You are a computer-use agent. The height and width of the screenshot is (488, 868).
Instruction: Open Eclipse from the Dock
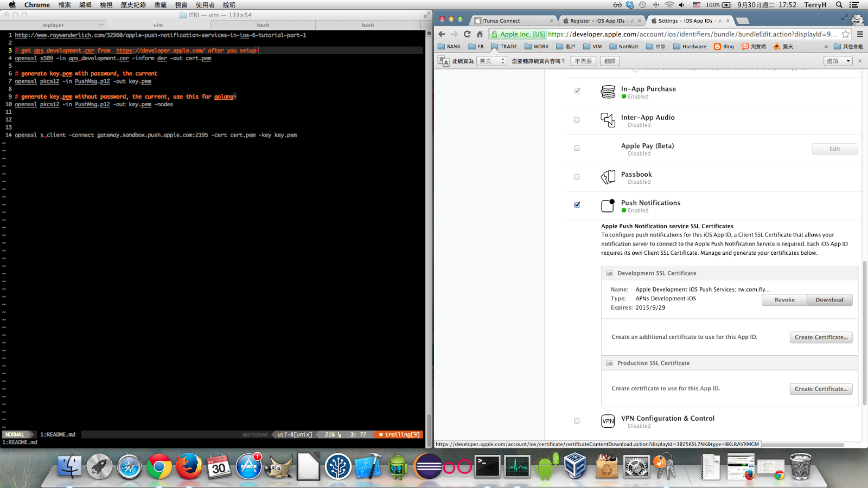tap(427, 466)
